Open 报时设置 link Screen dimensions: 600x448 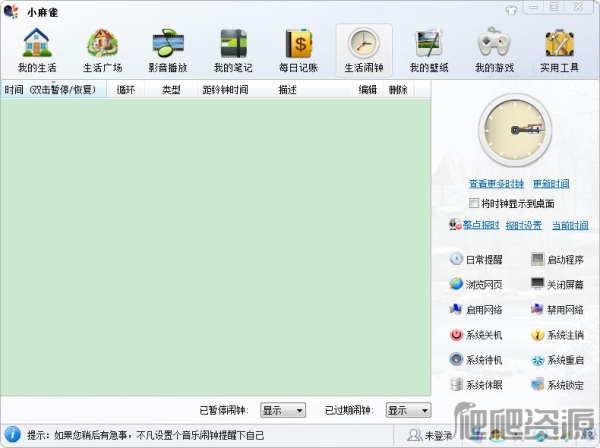pos(523,225)
